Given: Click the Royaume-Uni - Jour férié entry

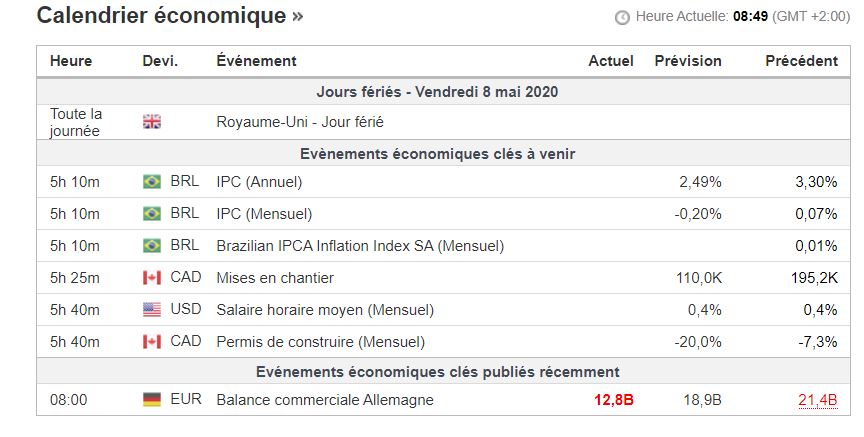Looking at the screenshot, I should (299, 122).
